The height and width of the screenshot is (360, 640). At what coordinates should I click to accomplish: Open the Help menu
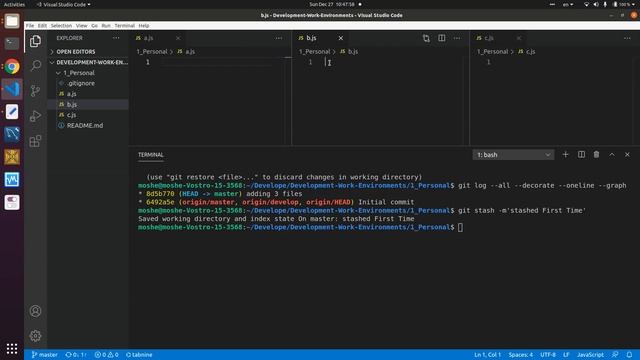click(x=144, y=25)
